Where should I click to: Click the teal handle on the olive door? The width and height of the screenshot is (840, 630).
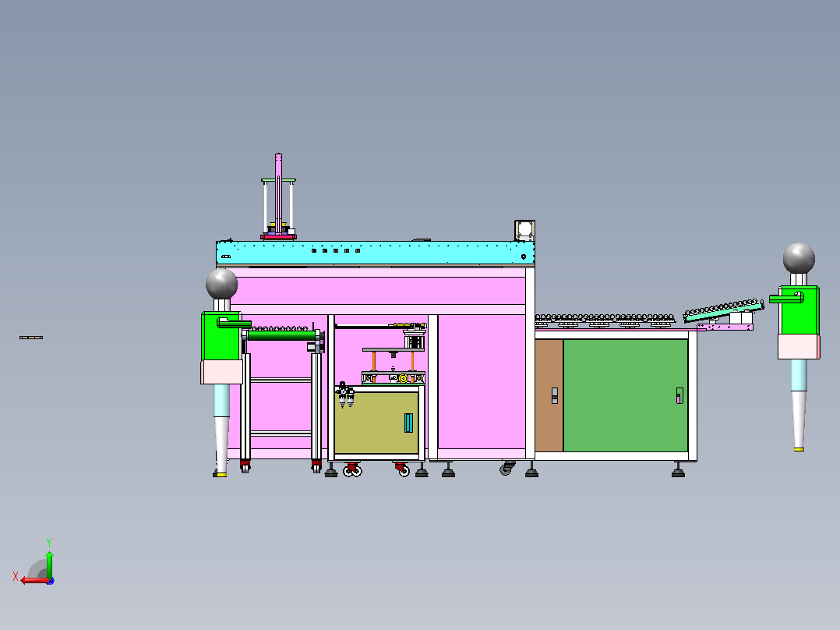click(x=409, y=423)
